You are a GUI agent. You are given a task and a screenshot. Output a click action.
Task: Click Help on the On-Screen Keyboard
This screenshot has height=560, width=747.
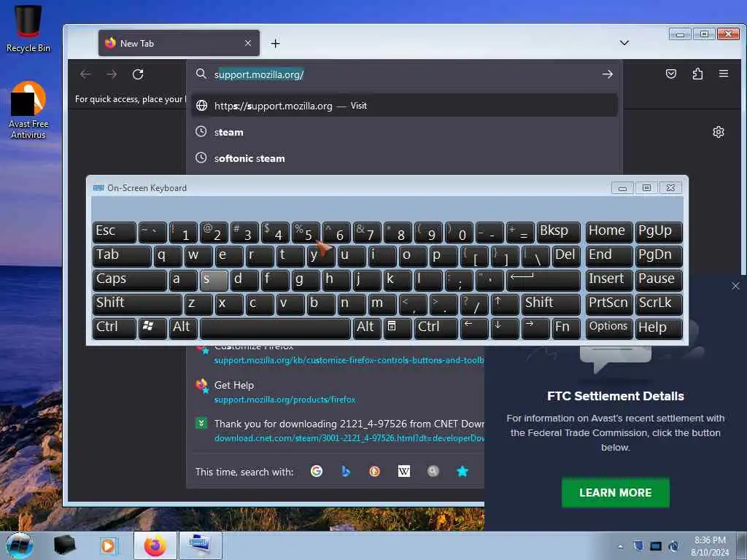pos(659,329)
